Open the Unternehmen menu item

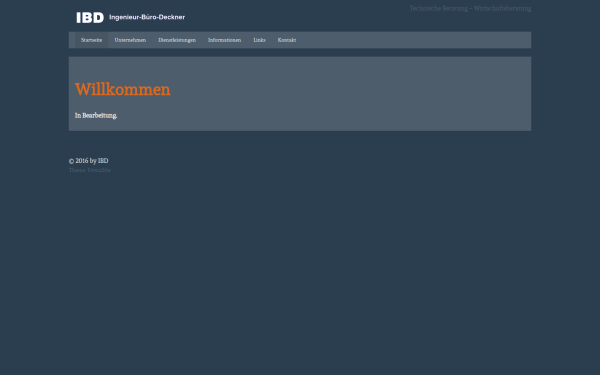tap(130, 40)
